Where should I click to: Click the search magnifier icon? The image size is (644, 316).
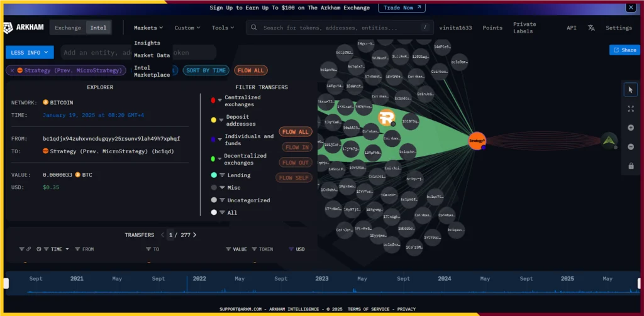point(254,28)
